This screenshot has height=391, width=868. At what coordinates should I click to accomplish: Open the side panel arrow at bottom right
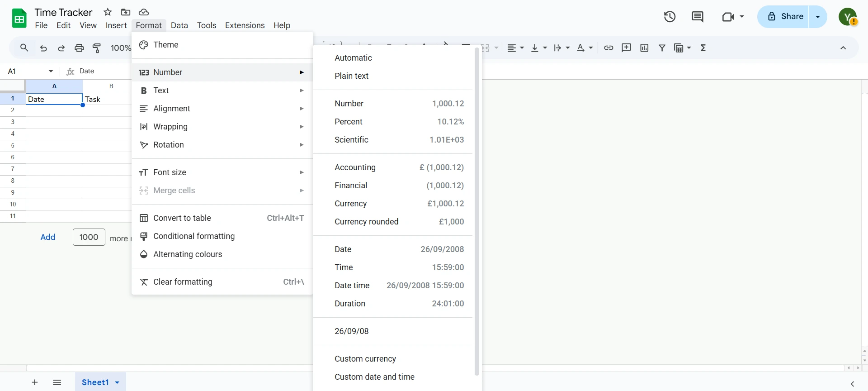(x=853, y=384)
